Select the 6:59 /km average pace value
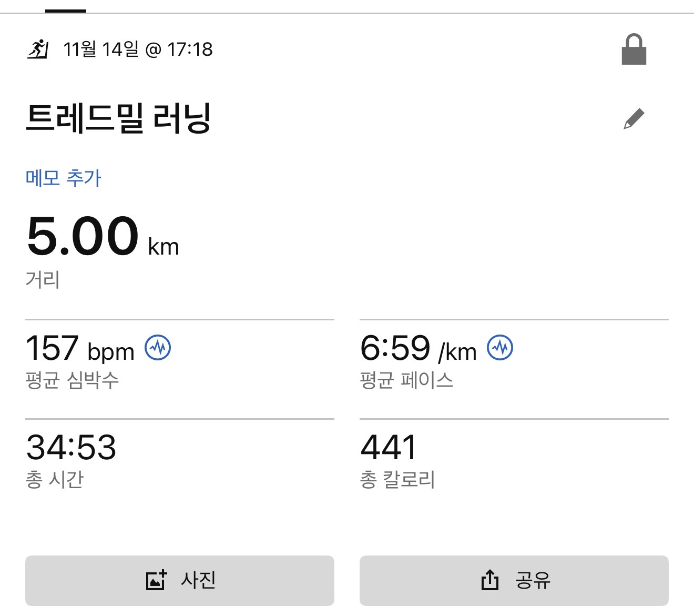The image size is (694, 616). [418, 349]
